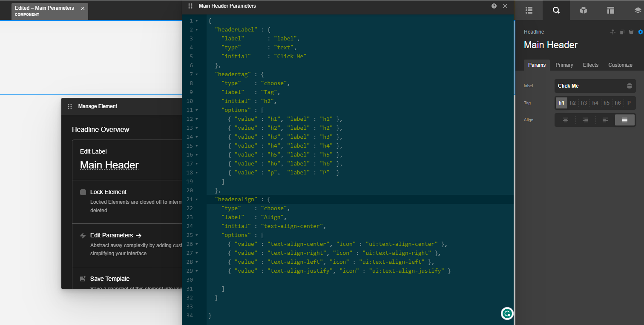Click Save Template option

click(x=109, y=279)
